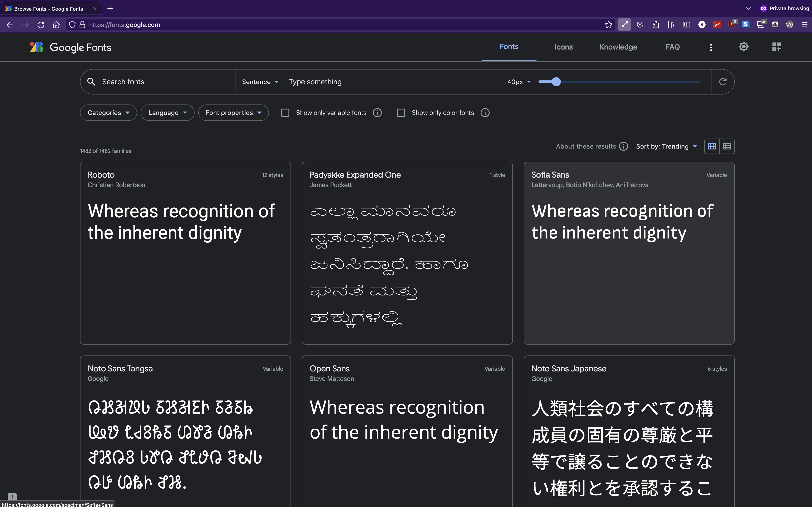This screenshot has width=812, height=507.
Task: Go to the browser home page
Action: pyautogui.click(x=56, y=25)
